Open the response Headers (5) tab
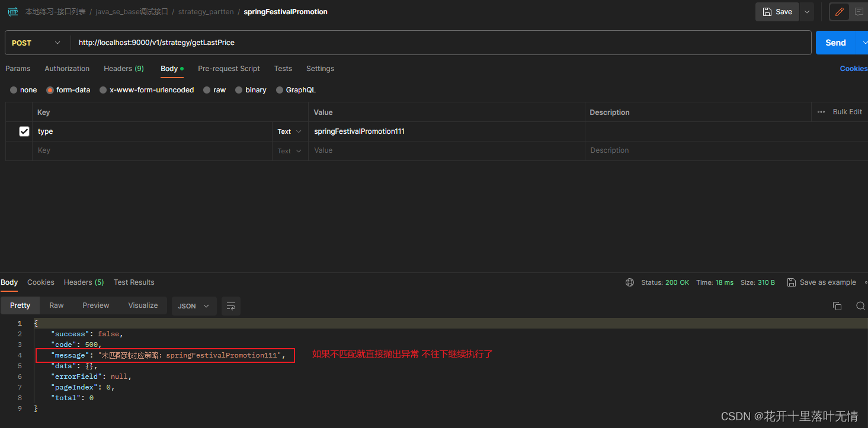 click(x=84, y=282)
